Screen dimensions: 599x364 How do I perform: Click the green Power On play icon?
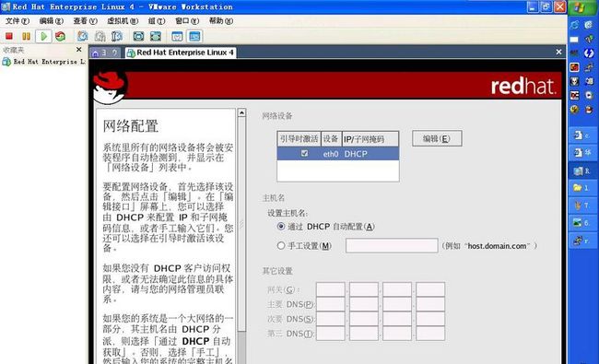click(43, 36)
